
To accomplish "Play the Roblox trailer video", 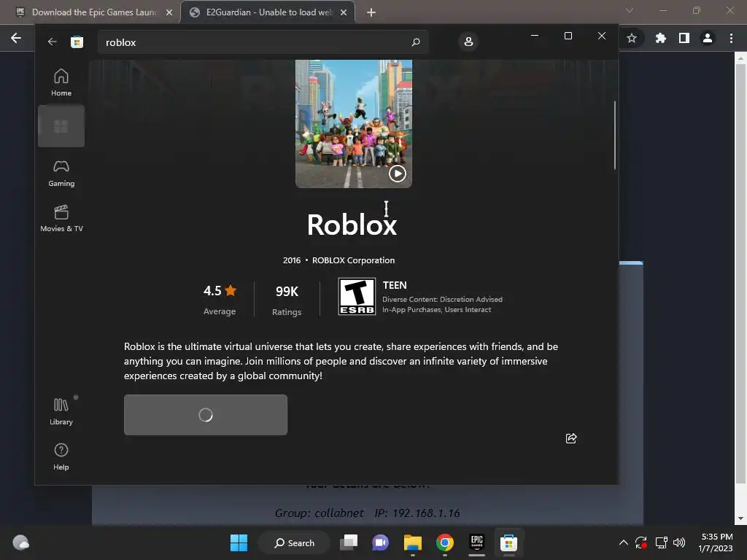I will pos(398,174).
